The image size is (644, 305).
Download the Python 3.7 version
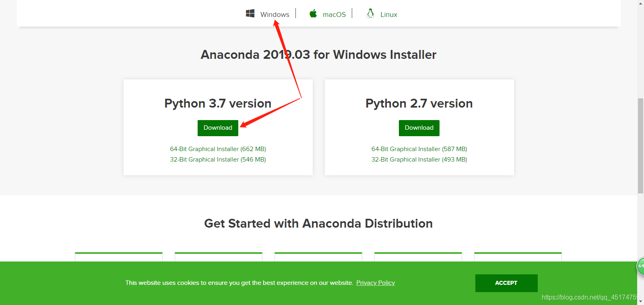(x=218, y=128)
